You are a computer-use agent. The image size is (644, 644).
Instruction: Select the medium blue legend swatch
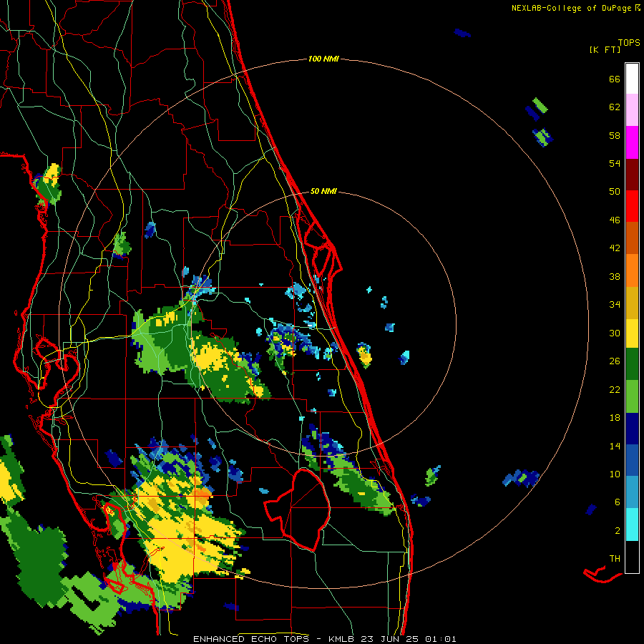pos(632,460)
